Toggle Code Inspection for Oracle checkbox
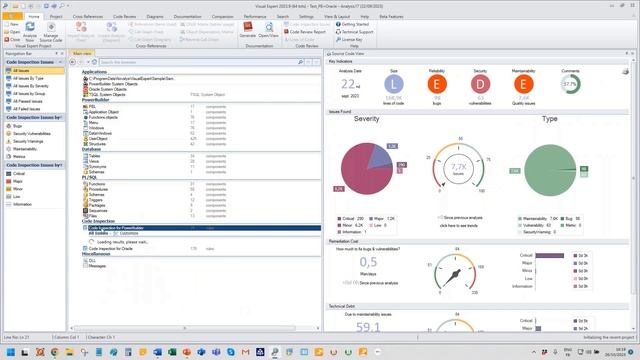640x360 pixels. click(85, 248)
